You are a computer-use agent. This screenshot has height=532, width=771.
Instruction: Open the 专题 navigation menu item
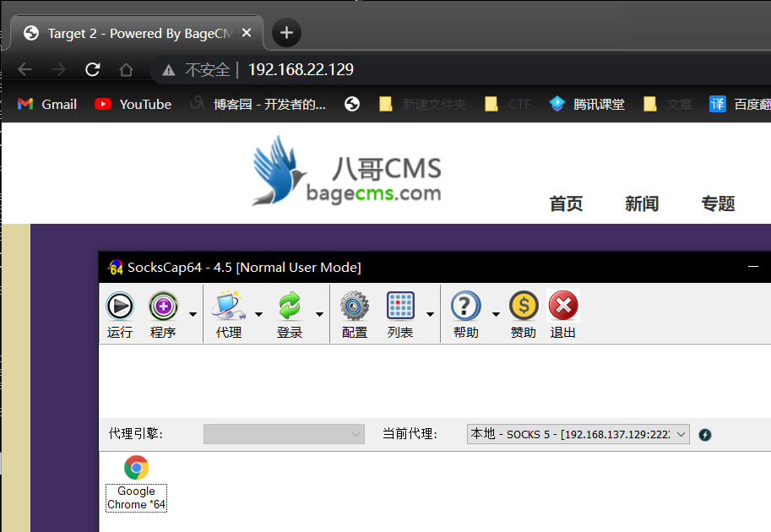[x=719, y=204]
